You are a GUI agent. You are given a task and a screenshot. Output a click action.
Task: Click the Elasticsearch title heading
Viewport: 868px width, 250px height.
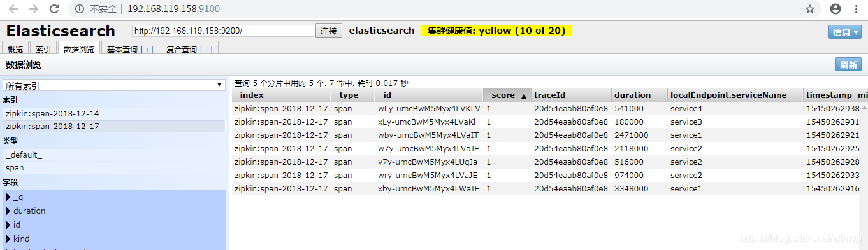(61, 31)
